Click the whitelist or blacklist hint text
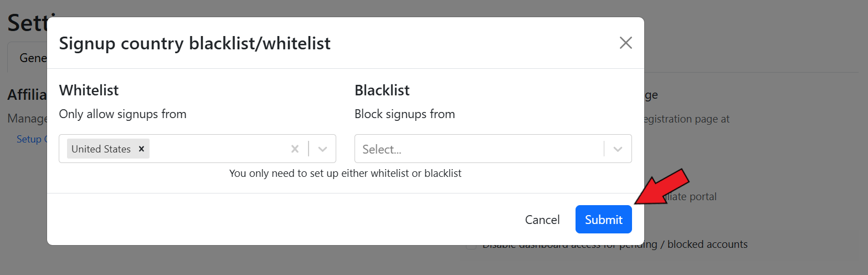Image resolution: width=868 pixels, height=275 pixels. tap(345, 173)
